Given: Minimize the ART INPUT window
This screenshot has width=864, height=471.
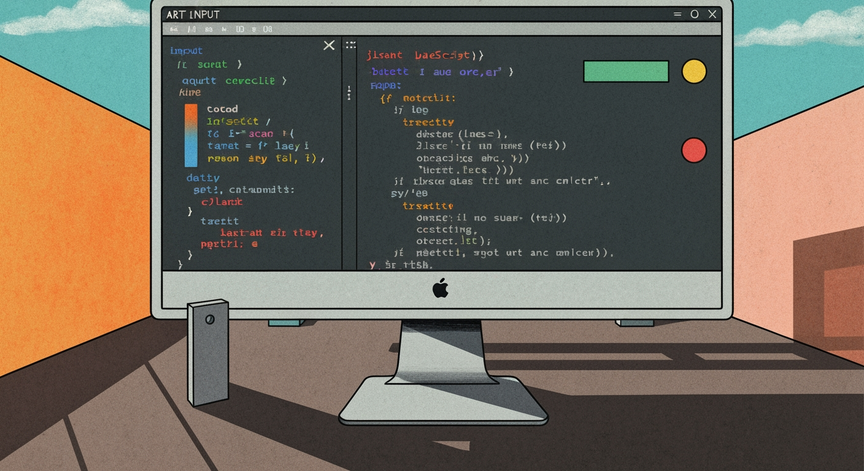Looking at the screenshot, I should point(677,14).
